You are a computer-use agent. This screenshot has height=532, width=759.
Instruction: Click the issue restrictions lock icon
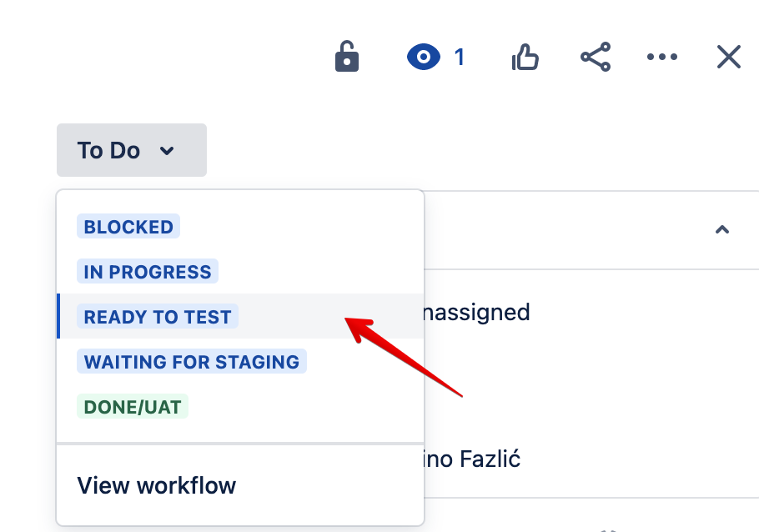click(346, 58)
